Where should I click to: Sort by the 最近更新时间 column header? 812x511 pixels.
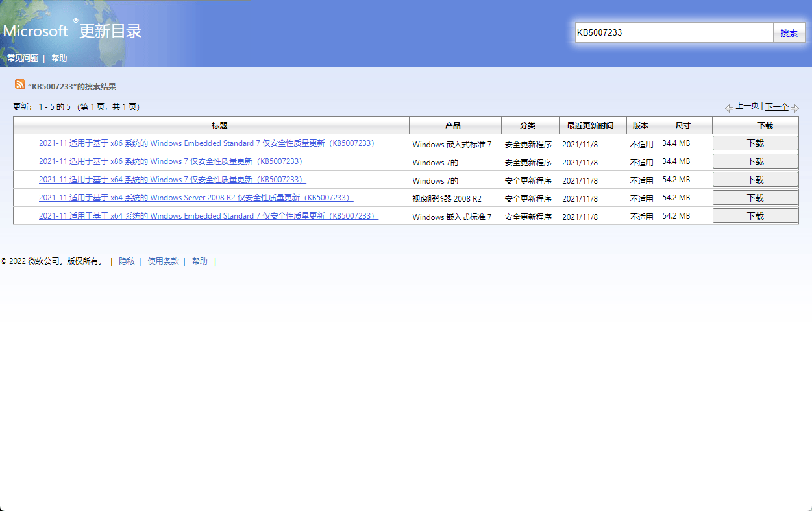click(x=591, y=125)
